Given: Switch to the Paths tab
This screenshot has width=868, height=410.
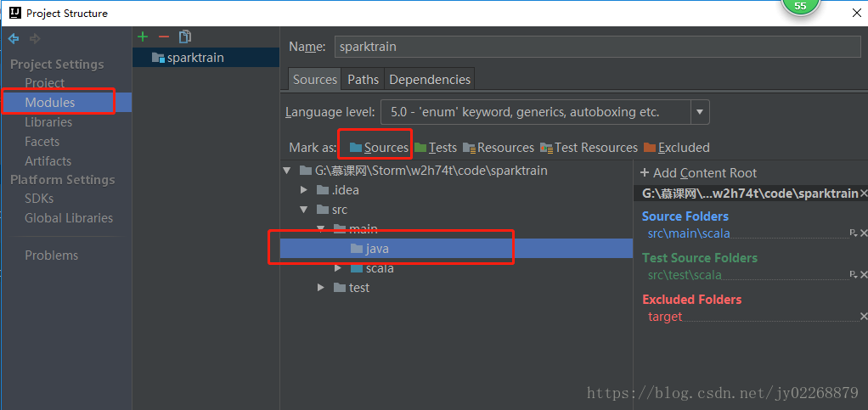Looking at the screenshot, I should point(364,80).
